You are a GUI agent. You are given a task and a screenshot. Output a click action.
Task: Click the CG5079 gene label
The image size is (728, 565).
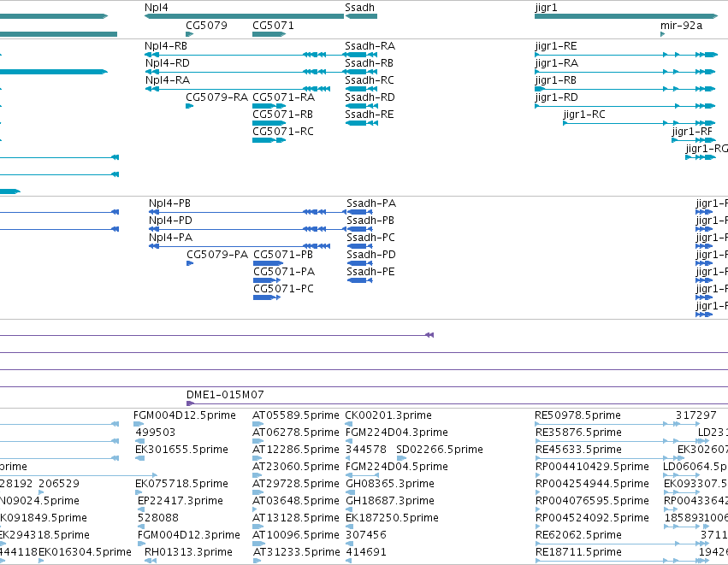pos(207,25)
